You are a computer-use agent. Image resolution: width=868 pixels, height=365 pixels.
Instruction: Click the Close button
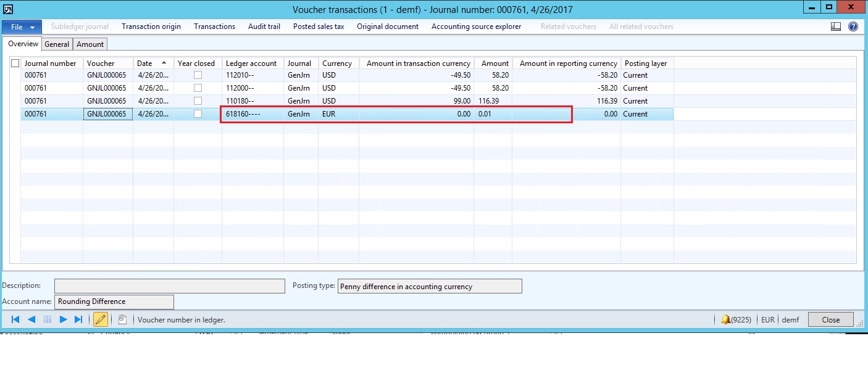[830, 319]
